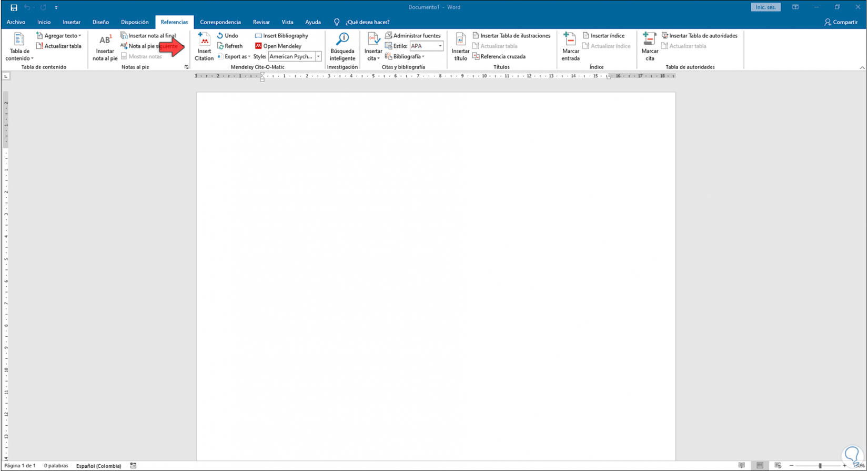Switch to Read Mode view icon
The image size is (868, 471).
click(742, 466)
